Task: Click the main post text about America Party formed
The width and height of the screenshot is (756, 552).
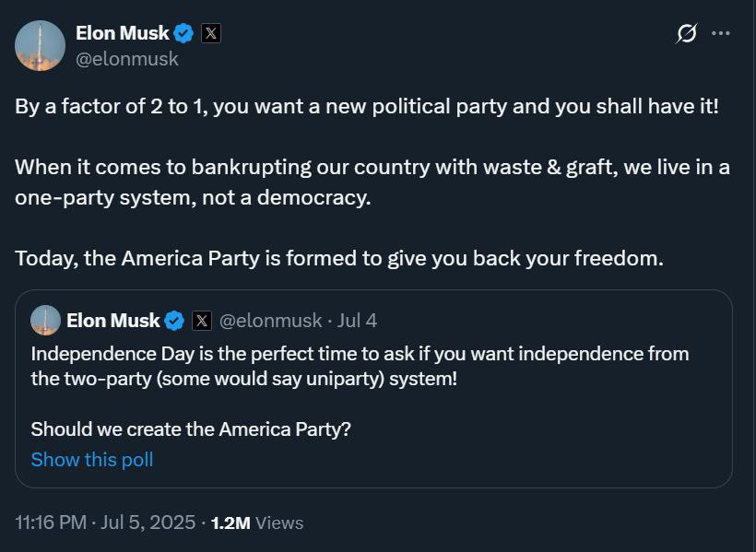Action: click(339, 258)
